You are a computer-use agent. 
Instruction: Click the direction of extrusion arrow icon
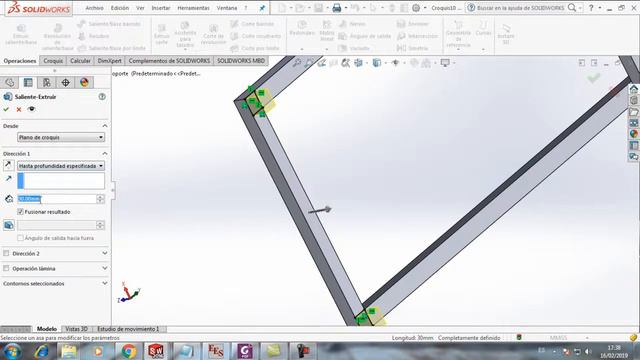[9, 178]
